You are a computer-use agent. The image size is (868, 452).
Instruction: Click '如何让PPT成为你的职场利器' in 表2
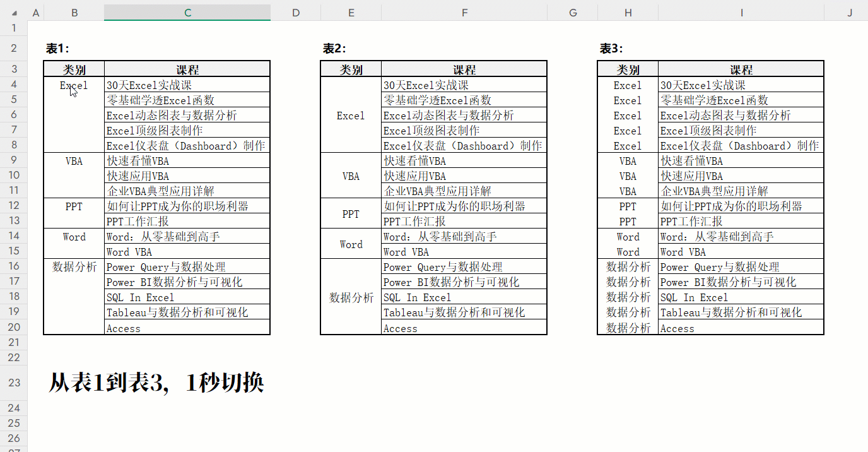(464, 206)
